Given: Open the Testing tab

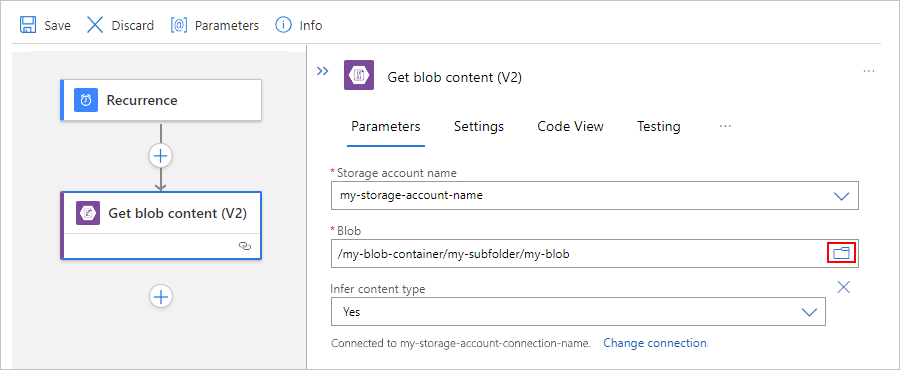Looking at the screenshot, I should pos(658,126).
